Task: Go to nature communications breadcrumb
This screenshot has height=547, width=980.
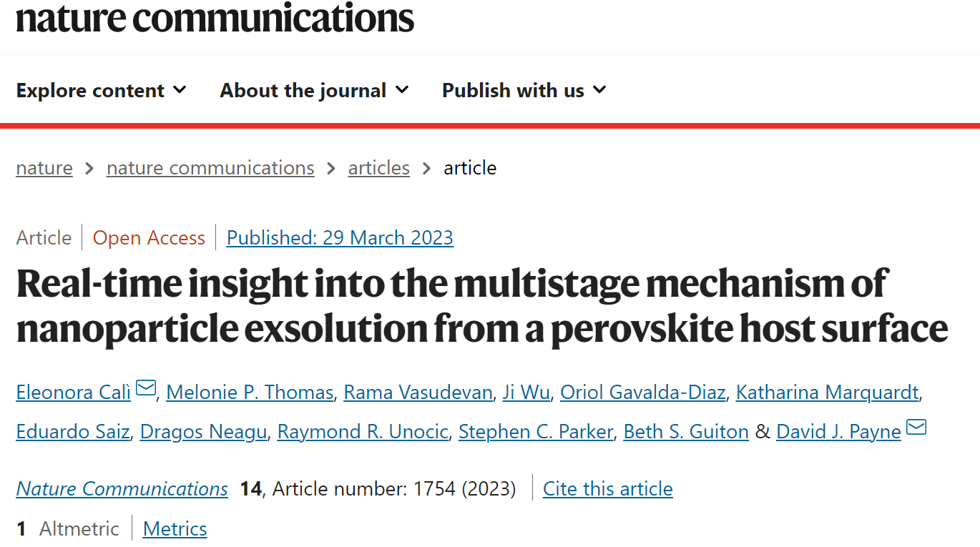Action: (x=210, y=168)
